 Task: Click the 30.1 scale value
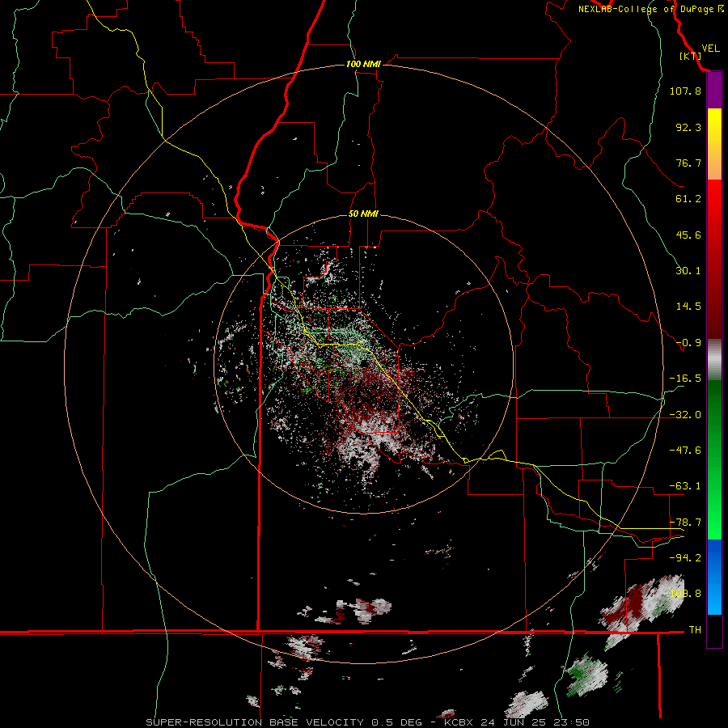(x=688, y=271)
